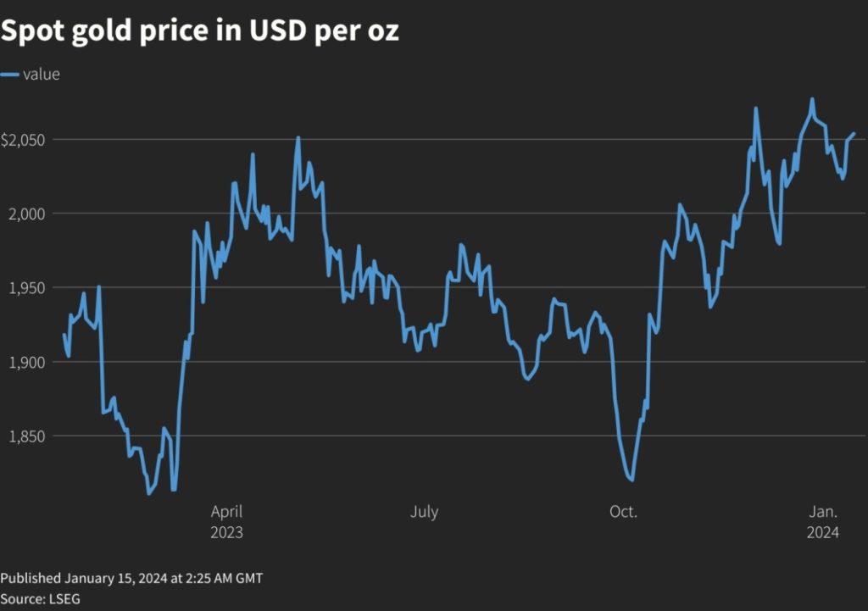Click the 'July' x-axis label

coord(424,512)
